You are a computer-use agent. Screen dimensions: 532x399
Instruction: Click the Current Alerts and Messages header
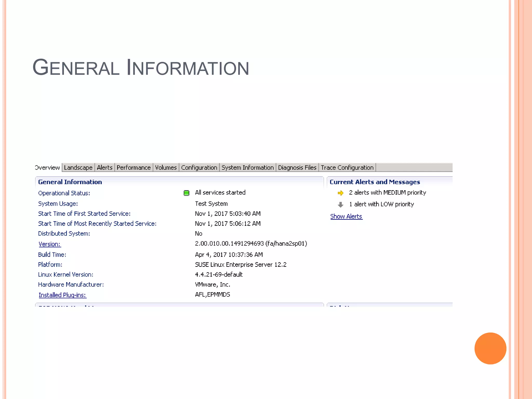coord(375,182)
